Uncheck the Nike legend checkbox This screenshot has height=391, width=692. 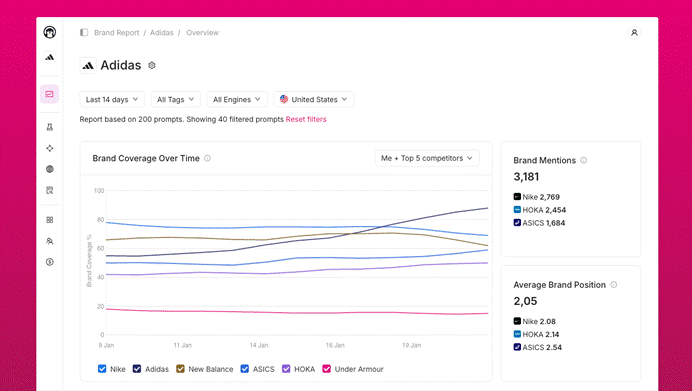click(102, 368)
